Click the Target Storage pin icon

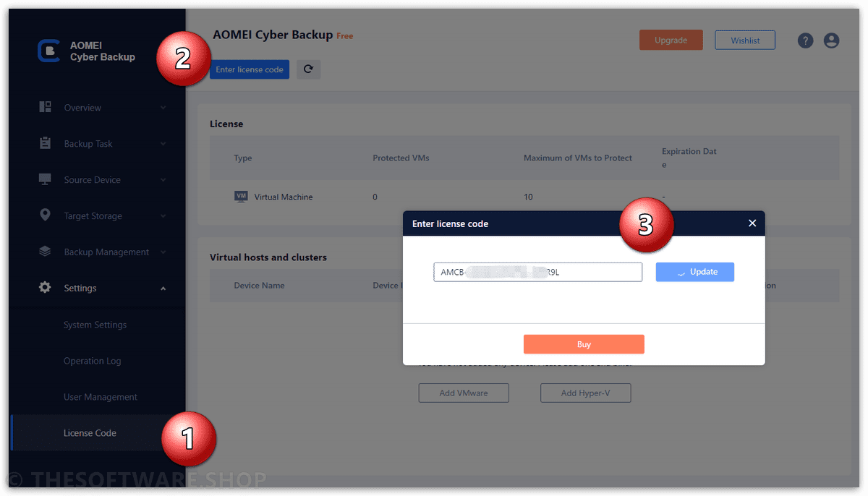pyautogui.click(x=45, y=215)
